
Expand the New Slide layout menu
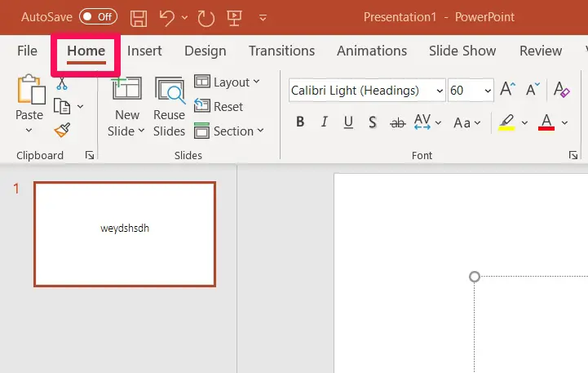point(126,131)
